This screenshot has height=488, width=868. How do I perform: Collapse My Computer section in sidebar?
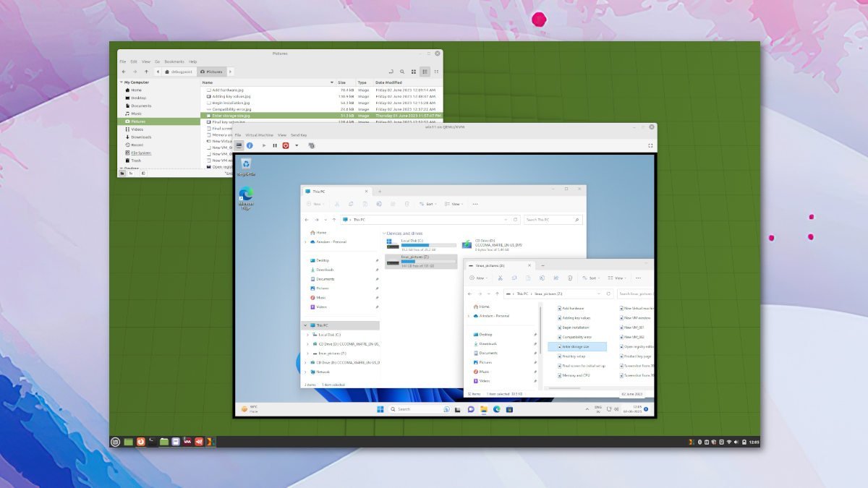[x=122, y=82]
